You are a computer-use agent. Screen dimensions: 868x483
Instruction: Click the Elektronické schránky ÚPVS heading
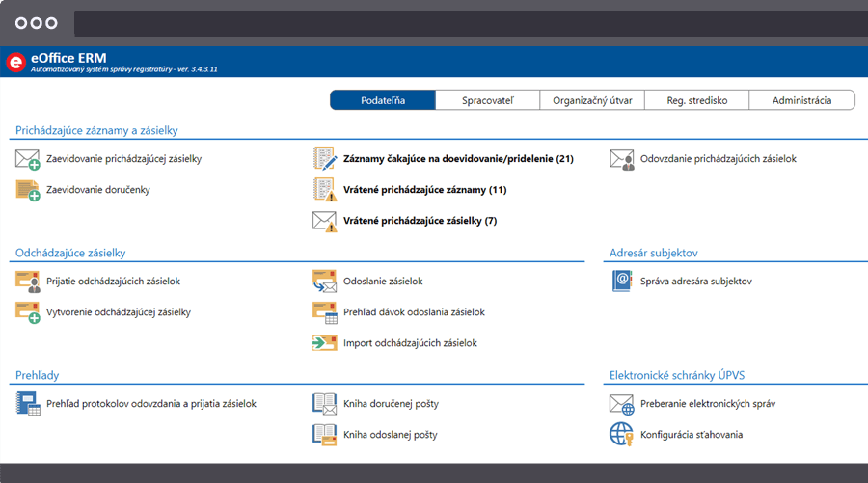tap(677, 375)
